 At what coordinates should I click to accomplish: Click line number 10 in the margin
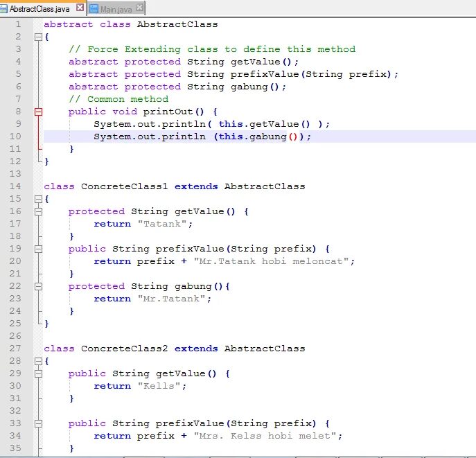(15, 136)
